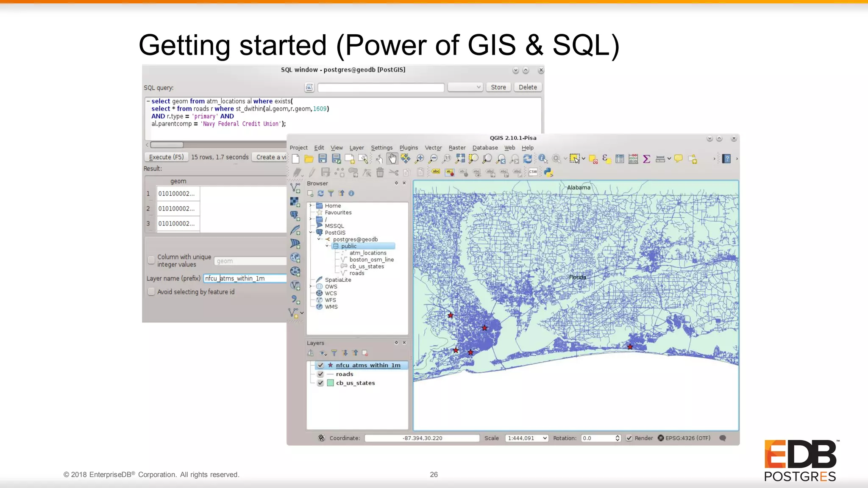Open the Raster menu

point(457,147)
